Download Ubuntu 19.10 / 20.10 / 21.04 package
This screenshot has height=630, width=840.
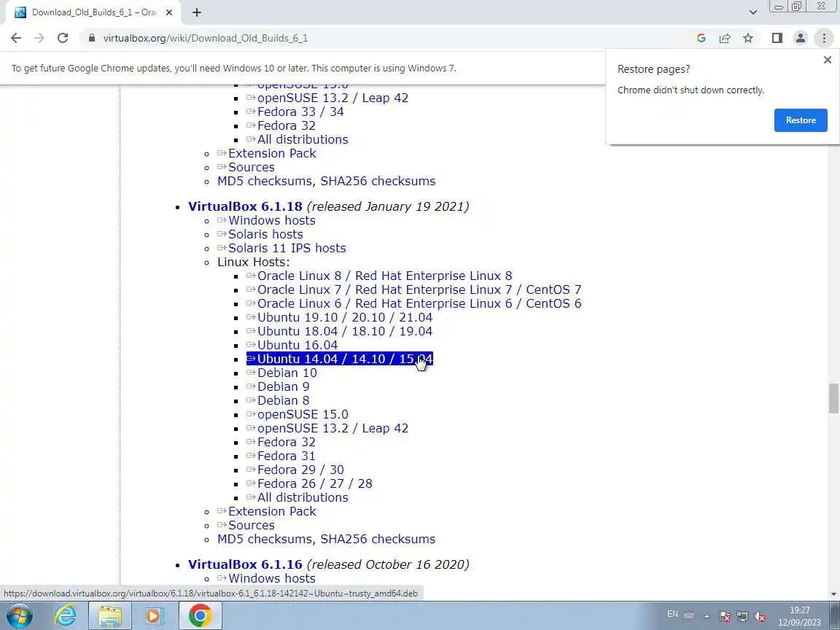tap(344, 318)
